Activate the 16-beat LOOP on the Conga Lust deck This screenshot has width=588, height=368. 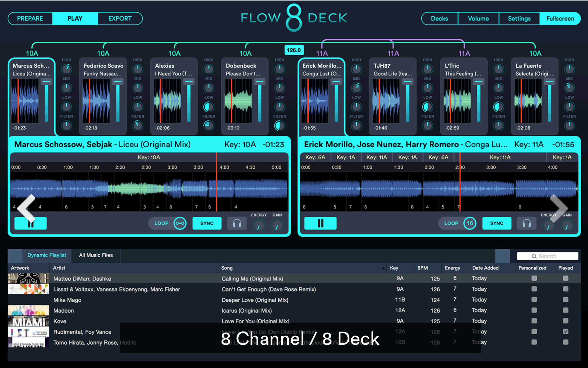457,223
